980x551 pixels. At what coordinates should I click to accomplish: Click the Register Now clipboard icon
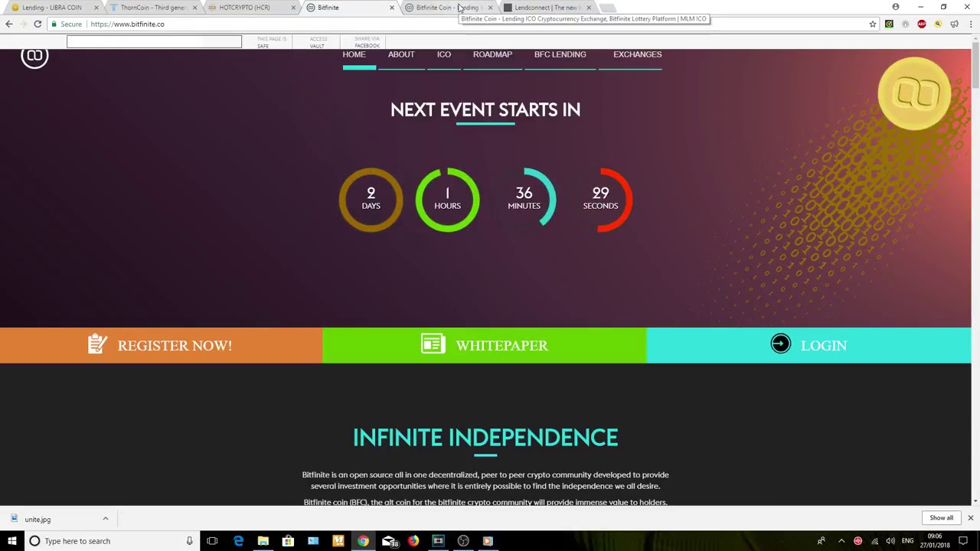coord(97,344)
